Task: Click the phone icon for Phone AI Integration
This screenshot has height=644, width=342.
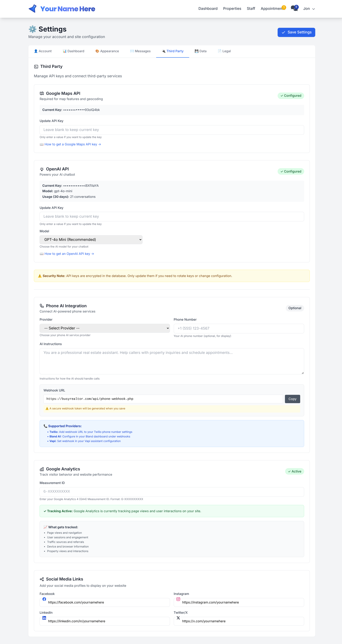Action: pyautogui.click(x=42, y=306)
